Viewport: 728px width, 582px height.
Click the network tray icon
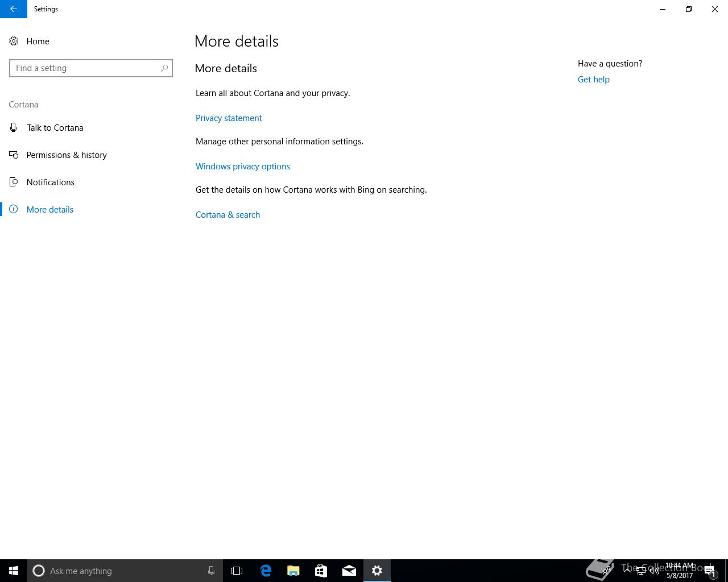pos(641,571)
